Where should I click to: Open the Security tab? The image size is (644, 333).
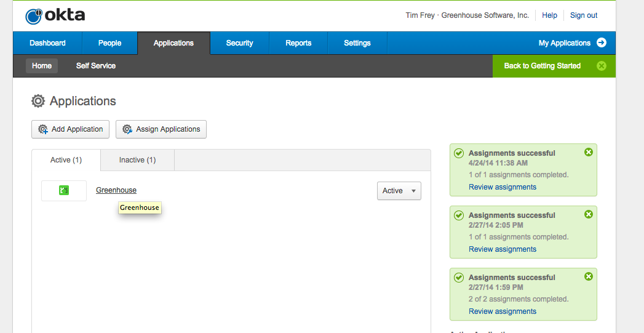(239, 42)
